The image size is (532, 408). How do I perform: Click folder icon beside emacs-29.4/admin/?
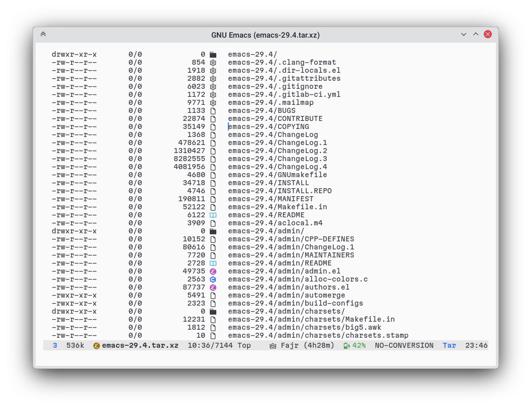pyautogui.click(x=213, y=231)
